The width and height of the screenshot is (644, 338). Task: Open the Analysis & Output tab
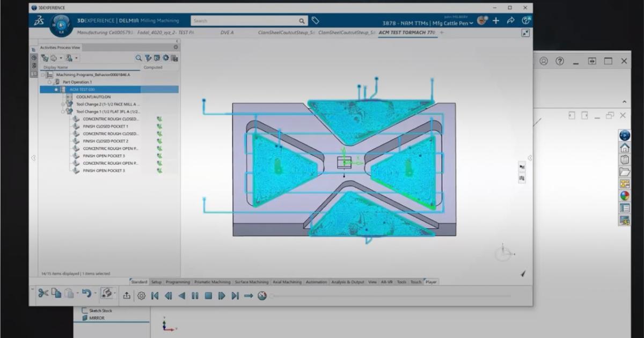(x=348, y=282)
